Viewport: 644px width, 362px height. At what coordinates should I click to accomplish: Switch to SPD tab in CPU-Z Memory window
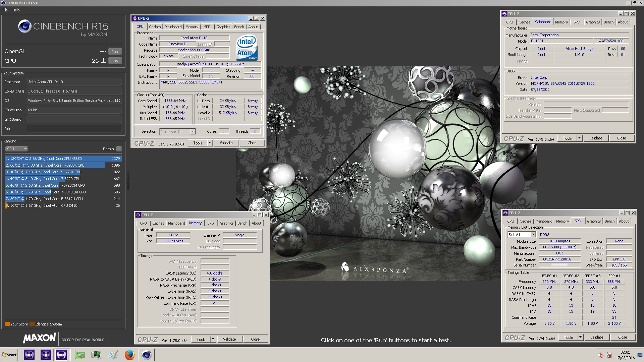click(210, 223)
